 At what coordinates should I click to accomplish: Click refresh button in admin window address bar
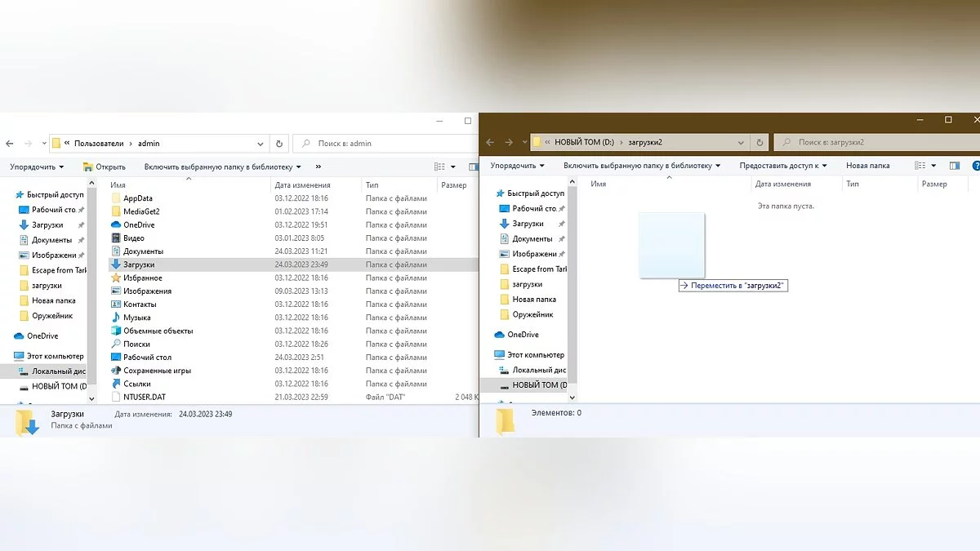click(279, 143)
